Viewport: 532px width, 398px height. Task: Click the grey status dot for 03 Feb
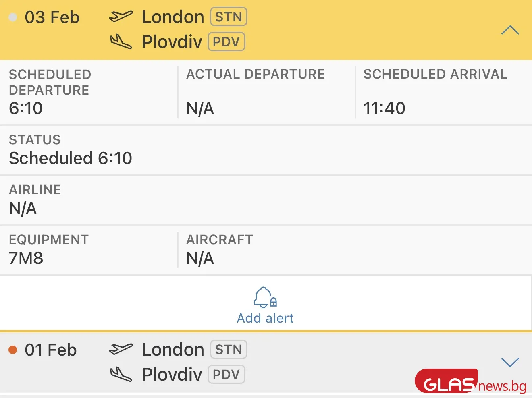[13, 17]
